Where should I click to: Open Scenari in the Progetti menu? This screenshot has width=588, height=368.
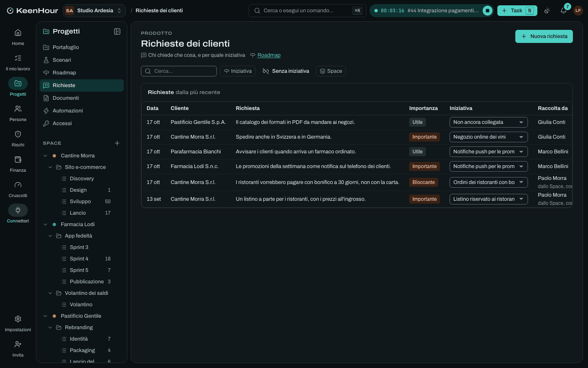82,60
